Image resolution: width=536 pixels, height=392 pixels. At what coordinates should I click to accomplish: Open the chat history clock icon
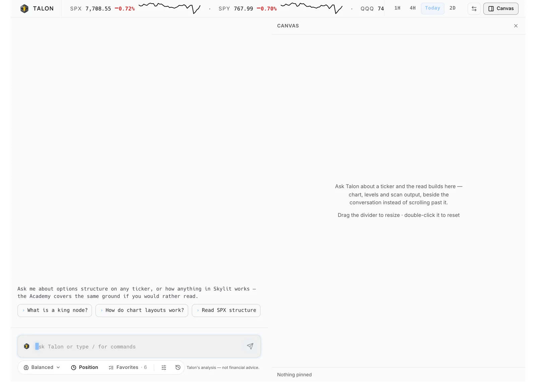178,368
